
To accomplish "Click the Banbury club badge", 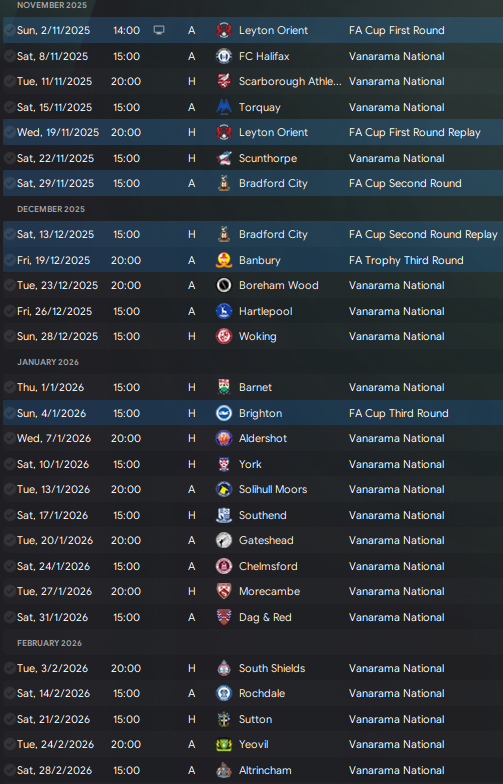I will 224,260.
